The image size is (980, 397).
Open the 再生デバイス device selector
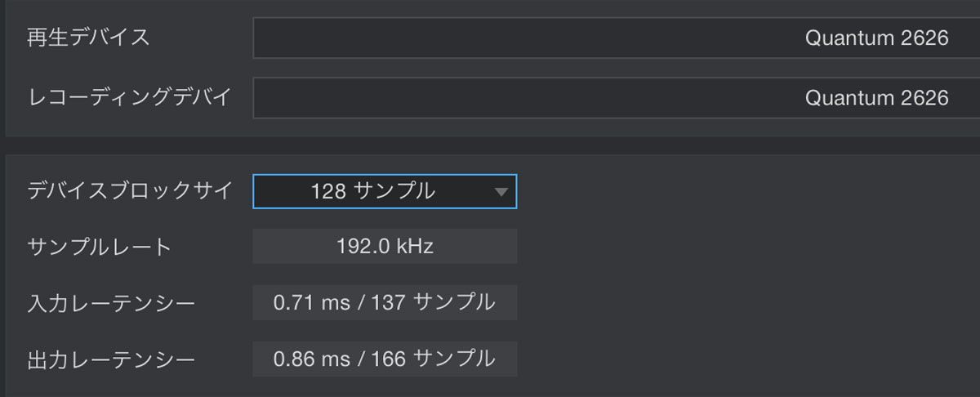[x=617, y=38]
